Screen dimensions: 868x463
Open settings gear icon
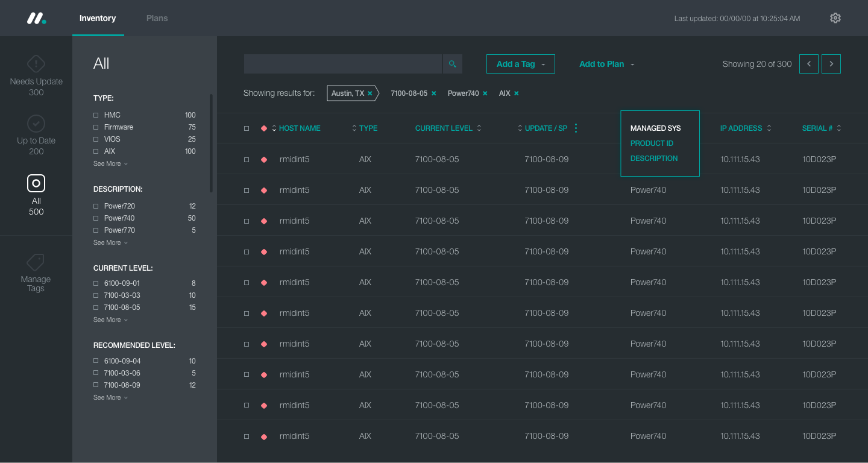tap(835, 18)
